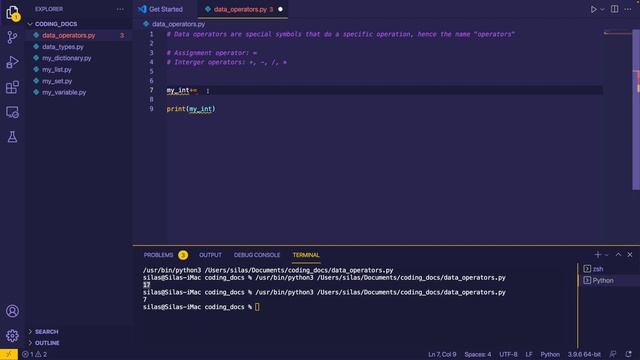640x360 pixels.
Task: Select Python interpreter 3.9.6 64-bit
Action: click(584, 354)
